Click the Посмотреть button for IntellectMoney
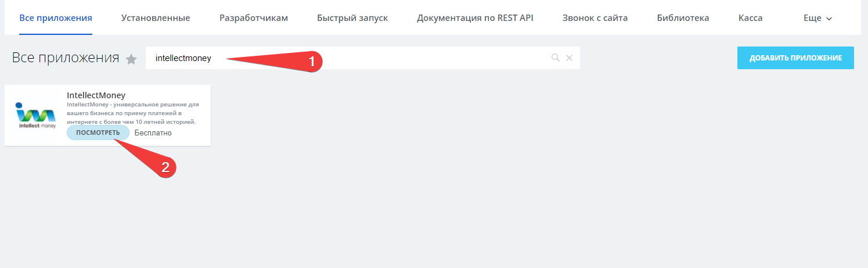This screenshot has height=268, width=868. [x=98, y=133]
